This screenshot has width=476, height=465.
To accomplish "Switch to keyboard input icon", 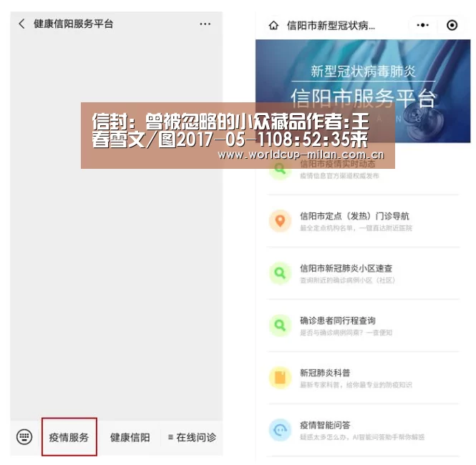I will [24, 437].
